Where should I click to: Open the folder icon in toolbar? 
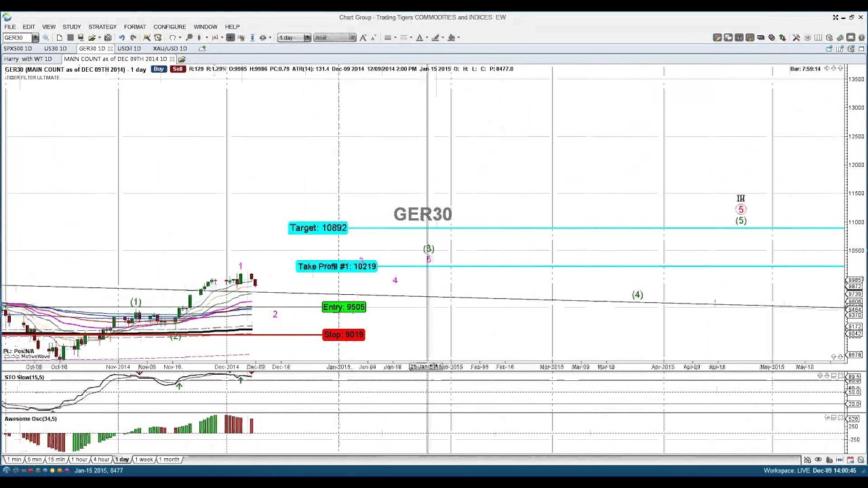click(92, 37)
